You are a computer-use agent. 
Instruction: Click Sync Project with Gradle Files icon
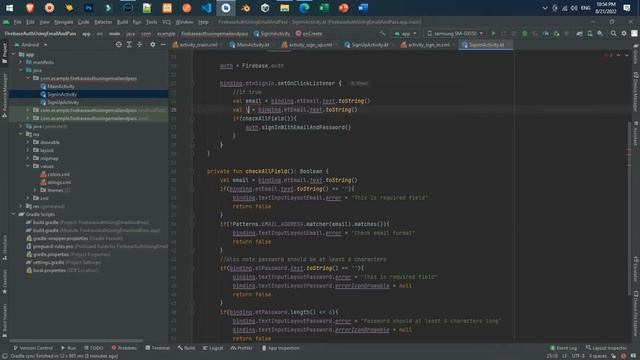[579, 33]
